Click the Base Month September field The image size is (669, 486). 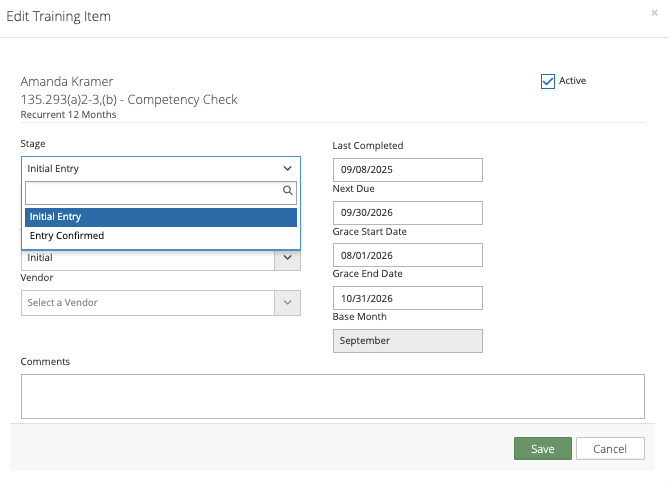(x=408, y=341)
